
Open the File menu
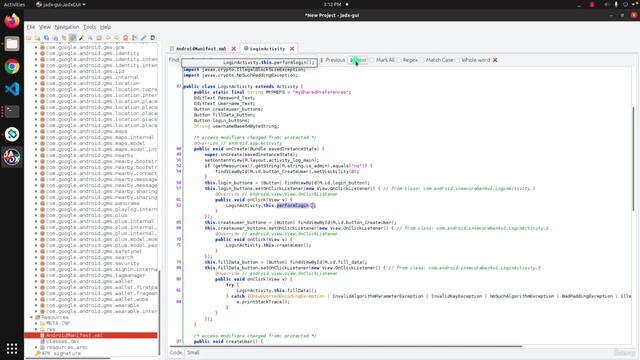pos(31,27)
